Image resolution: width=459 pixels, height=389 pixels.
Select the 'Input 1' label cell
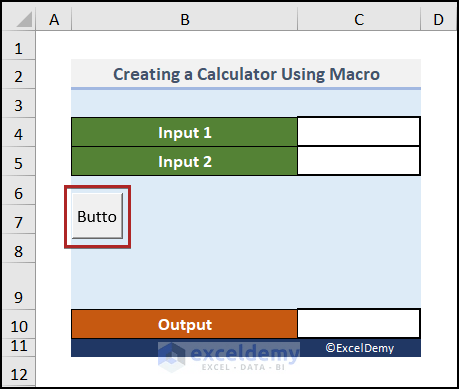coord(184,132)
